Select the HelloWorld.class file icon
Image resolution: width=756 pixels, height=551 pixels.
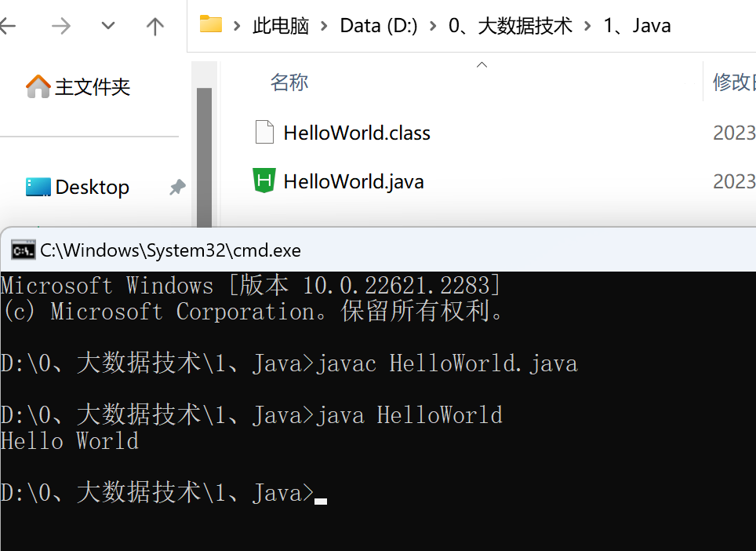[x=264, y=133]
